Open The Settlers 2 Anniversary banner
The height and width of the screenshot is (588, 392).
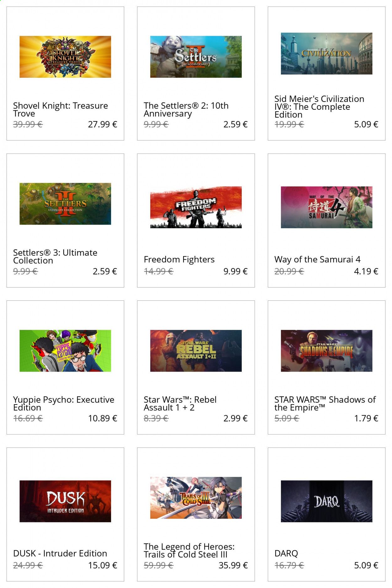[x=196, y=57]
